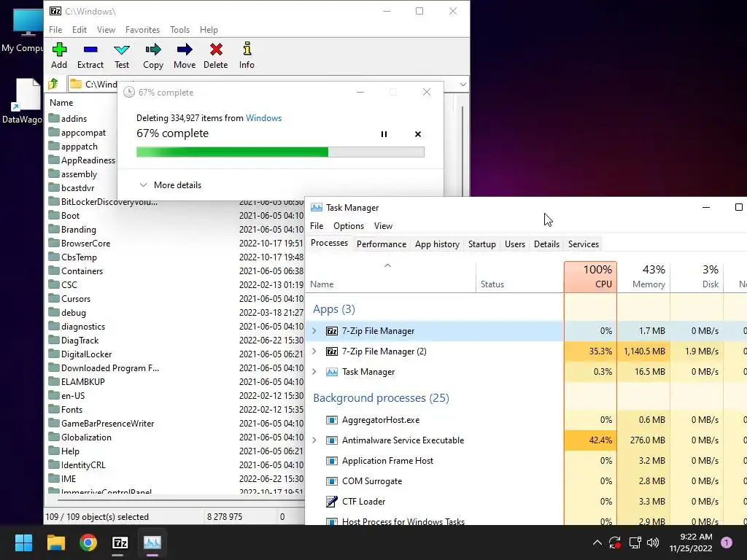747x560 pixels.
Task: Expand the 7-Zip File Manager (2) row
Action: tap(314, 351)
